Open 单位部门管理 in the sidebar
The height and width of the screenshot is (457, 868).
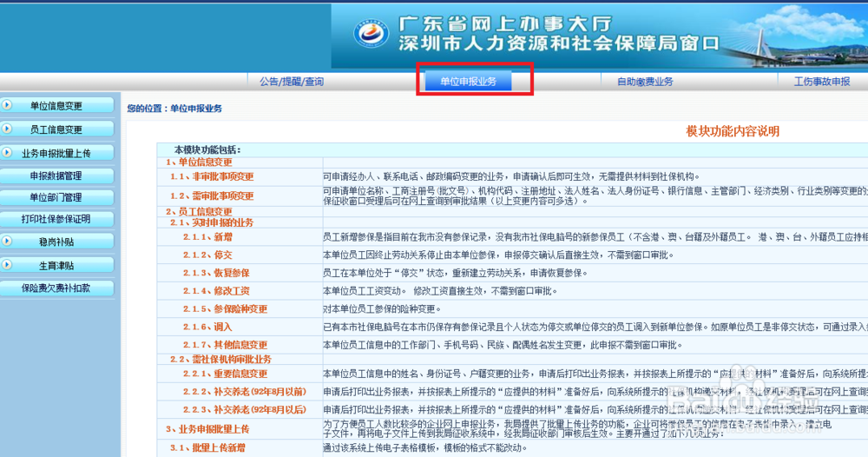pyautogui.click(x=56, y=197)
